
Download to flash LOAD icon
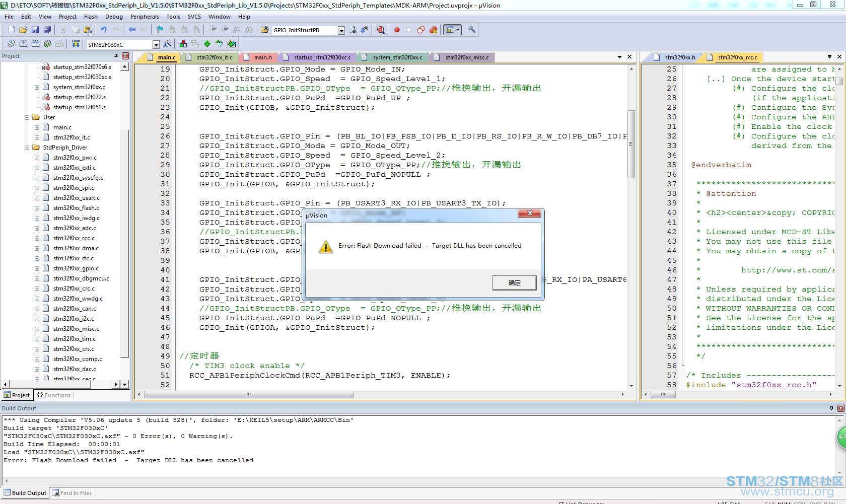(x=76, y=44)
